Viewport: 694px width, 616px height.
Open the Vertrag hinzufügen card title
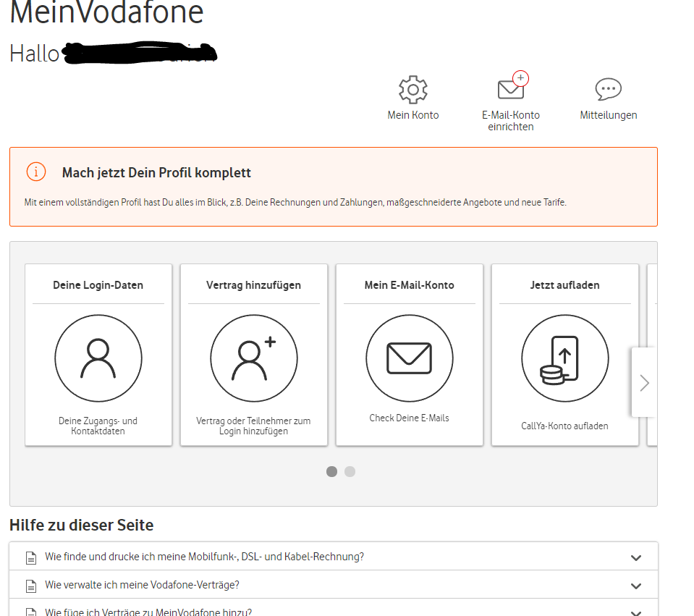point(253,285)
